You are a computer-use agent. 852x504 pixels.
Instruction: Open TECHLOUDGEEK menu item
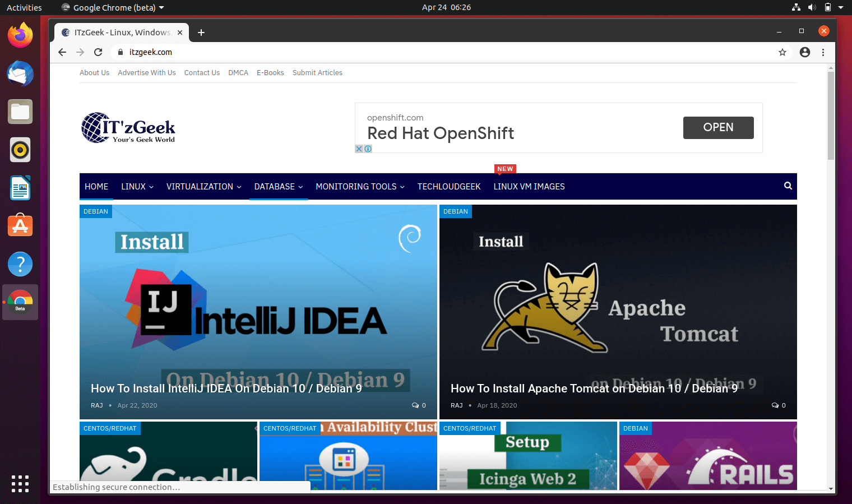click(449, 187)
